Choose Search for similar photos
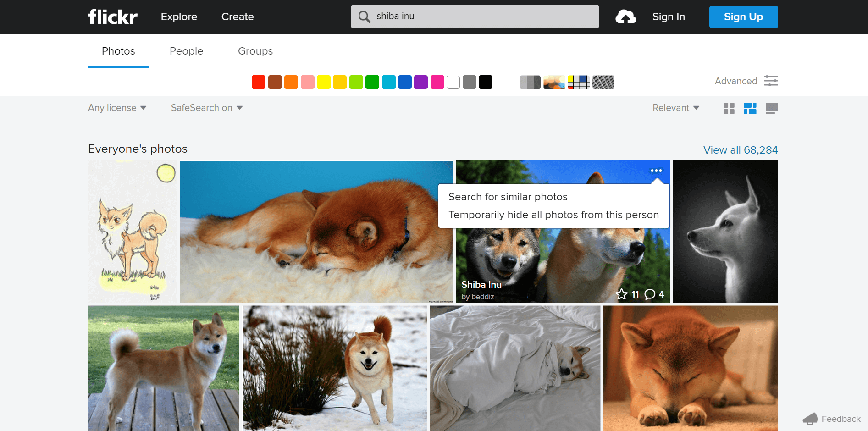Viewport: 868px width, 431px height. point(508,197)
